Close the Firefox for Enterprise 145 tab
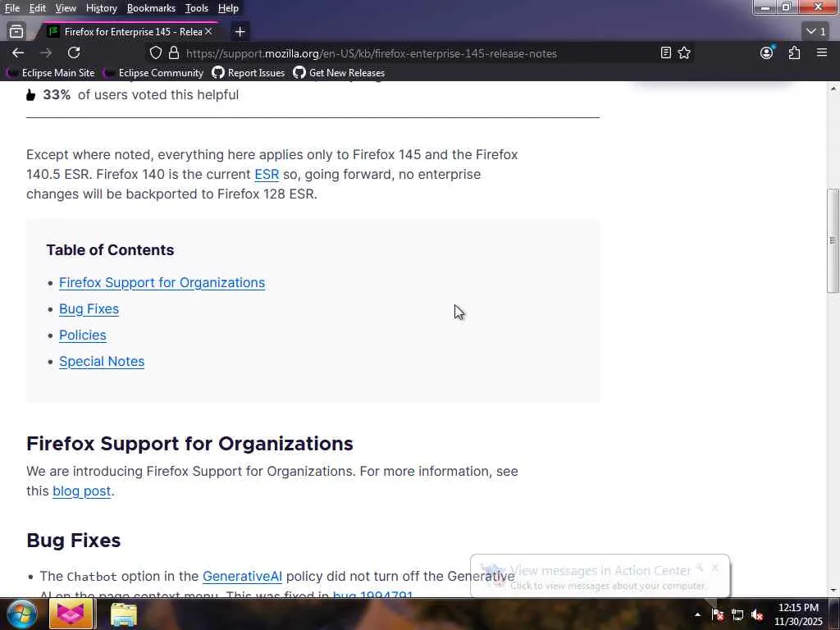This screenshot has width=840, height=630. [x=208, y=32]
